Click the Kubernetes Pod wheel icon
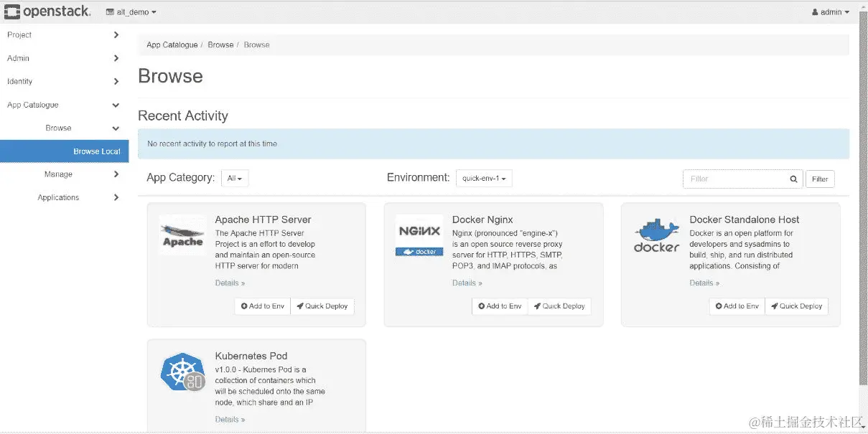 click(x=182, y=372)
